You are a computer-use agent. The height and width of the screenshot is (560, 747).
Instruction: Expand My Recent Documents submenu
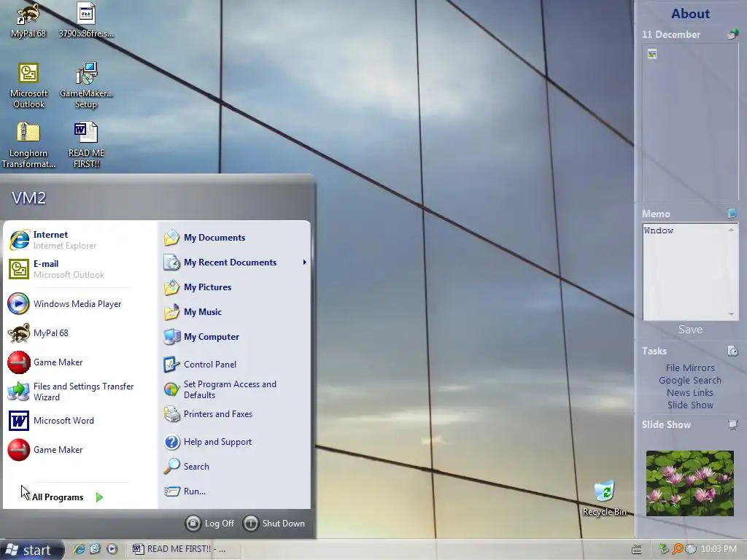pos(235,262)
